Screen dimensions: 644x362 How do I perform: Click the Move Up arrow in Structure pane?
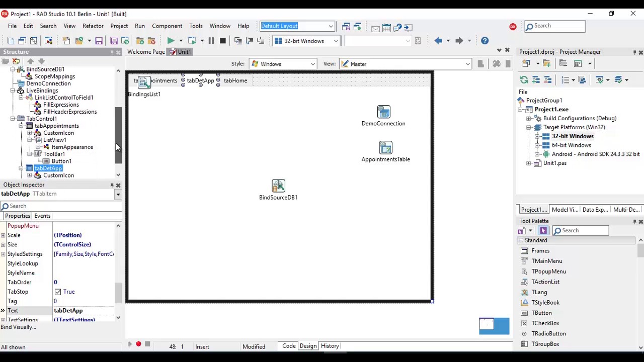coord(31,61)
